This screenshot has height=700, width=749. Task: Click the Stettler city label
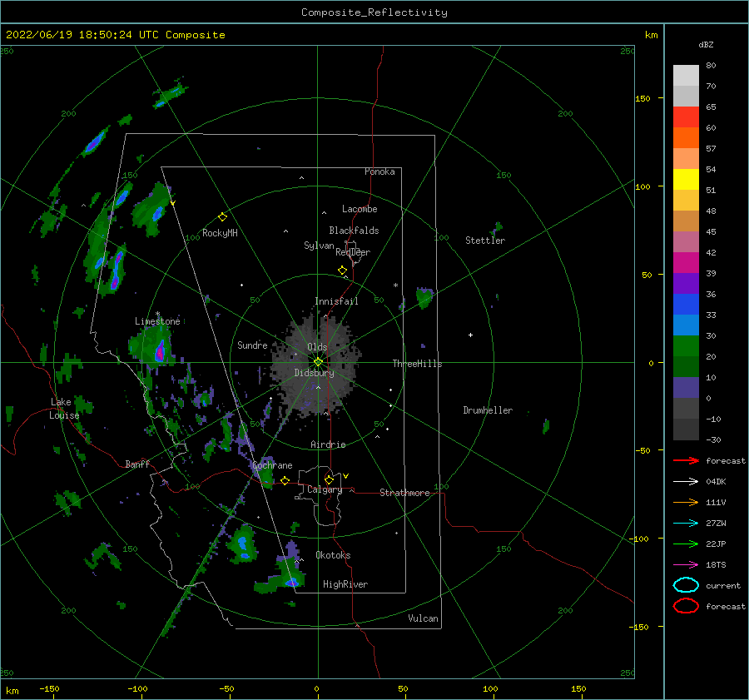tap(485, 241)
